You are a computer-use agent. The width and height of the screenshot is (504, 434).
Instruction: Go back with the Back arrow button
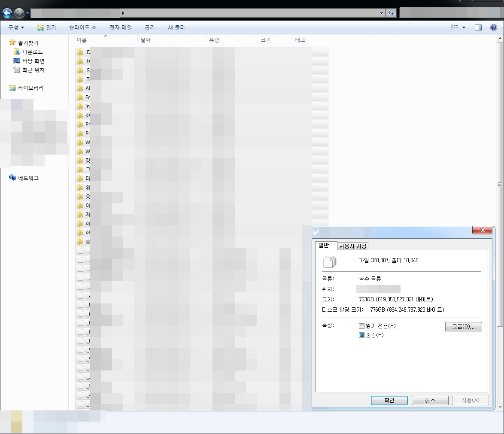pos(7,13)
